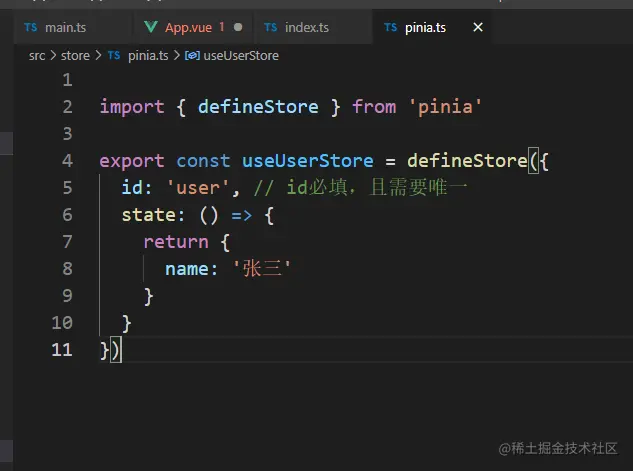Click the 'import' keyword on line 2
Viewport: 633px width, 471px height.
click(132, 107)
